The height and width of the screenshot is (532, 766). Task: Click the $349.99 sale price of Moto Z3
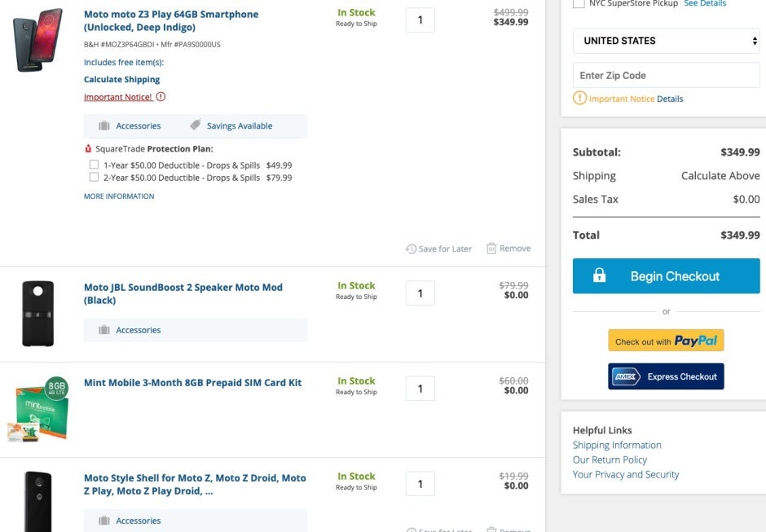tap(510, 22)
